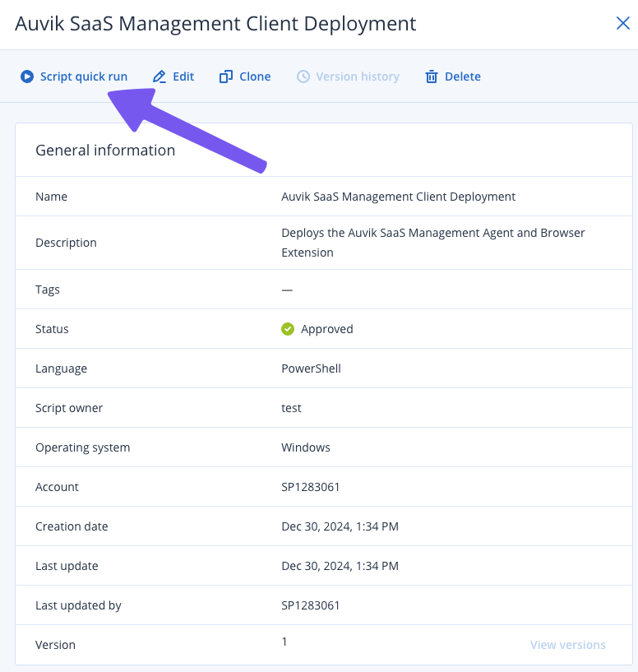The width and height of the screenshot is (638, 672).
Task: Click the Name value Auvik SaaS Management Client Deployment
Action: point(399,197)
